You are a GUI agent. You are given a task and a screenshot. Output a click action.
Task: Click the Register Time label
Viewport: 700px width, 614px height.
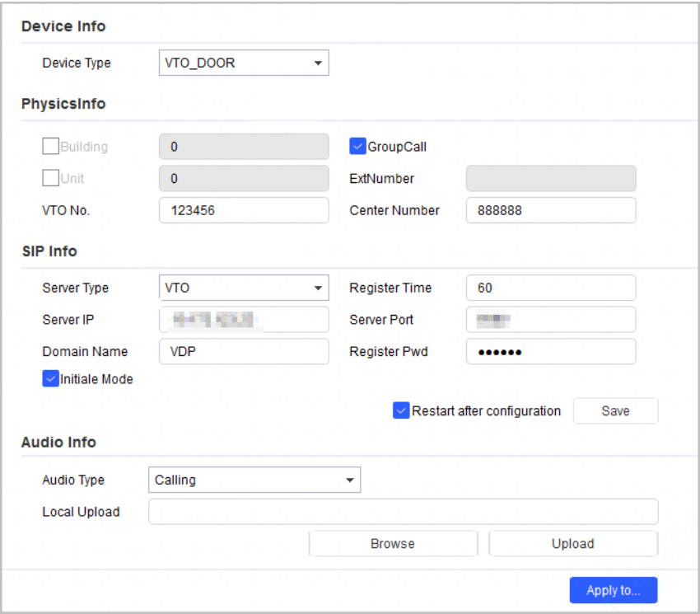coord(390,288)
